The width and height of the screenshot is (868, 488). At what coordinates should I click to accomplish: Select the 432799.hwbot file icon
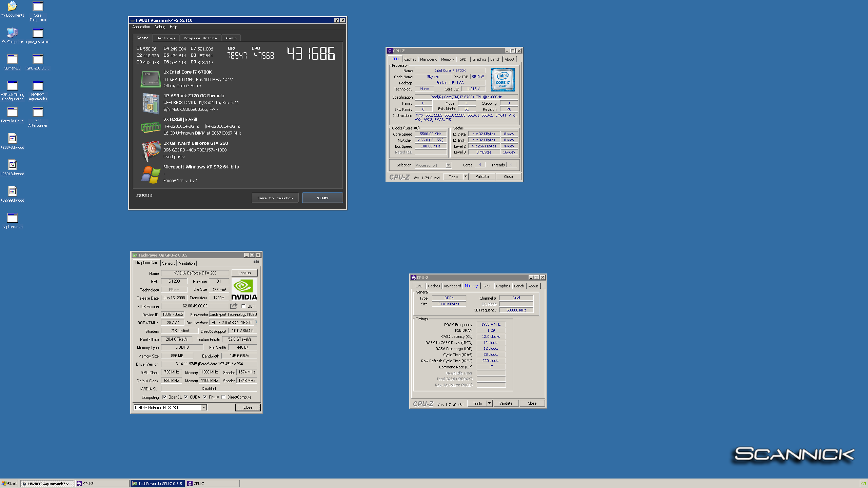tap(12, 194)
